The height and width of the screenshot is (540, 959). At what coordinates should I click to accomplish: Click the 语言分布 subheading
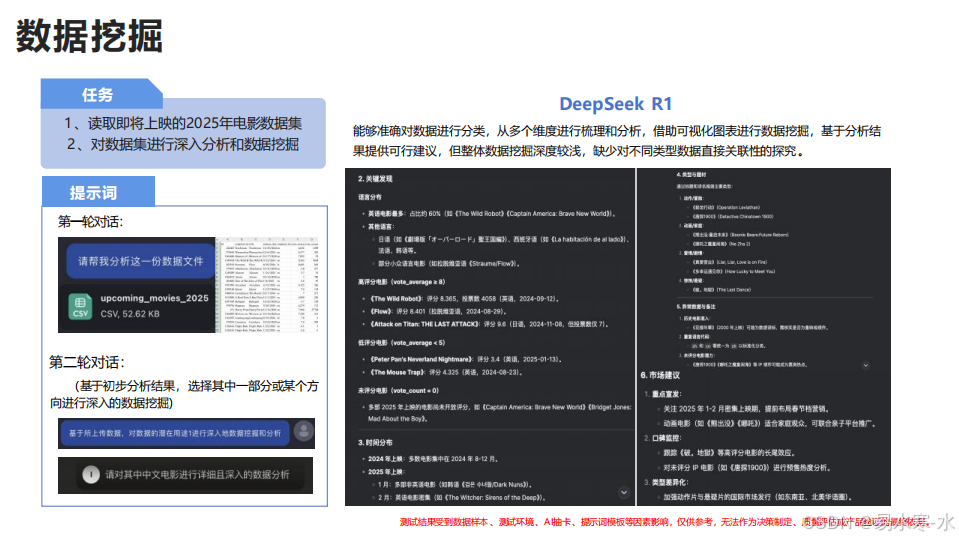coord(369,197)
